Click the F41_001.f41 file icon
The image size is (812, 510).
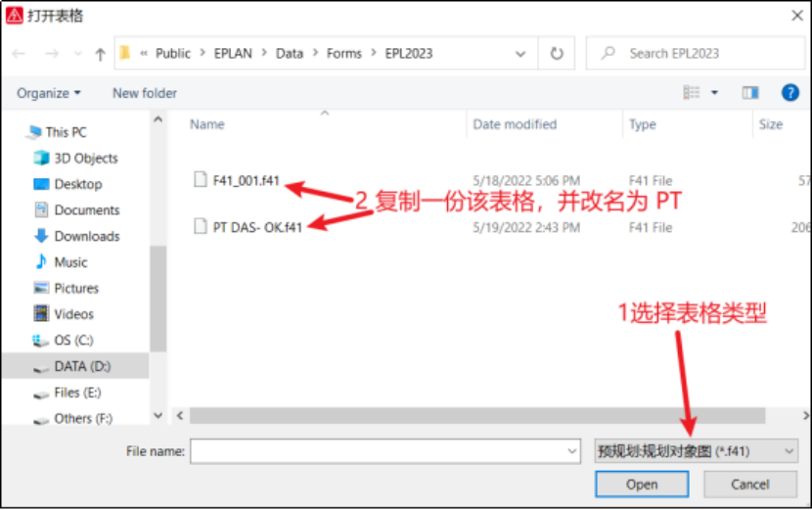click(x=201, y=179)
